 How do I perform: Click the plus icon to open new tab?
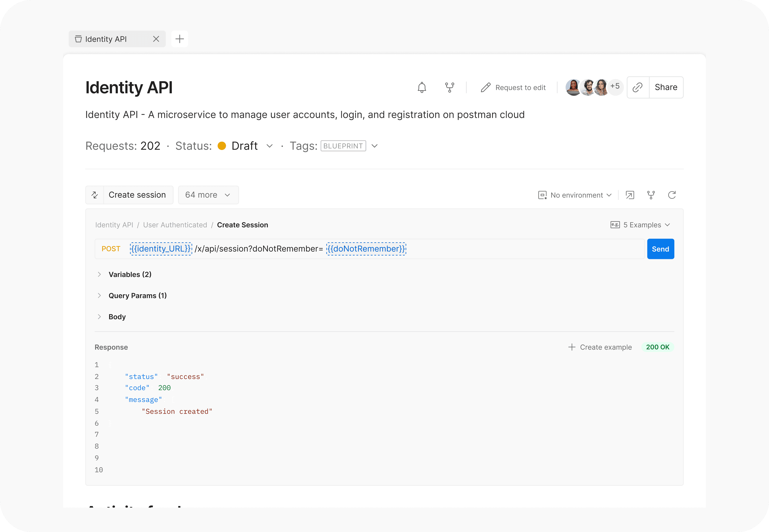coord(180,39)
